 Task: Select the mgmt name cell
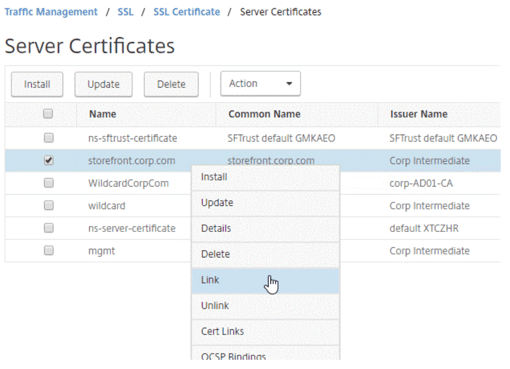[x=101, y=251]
